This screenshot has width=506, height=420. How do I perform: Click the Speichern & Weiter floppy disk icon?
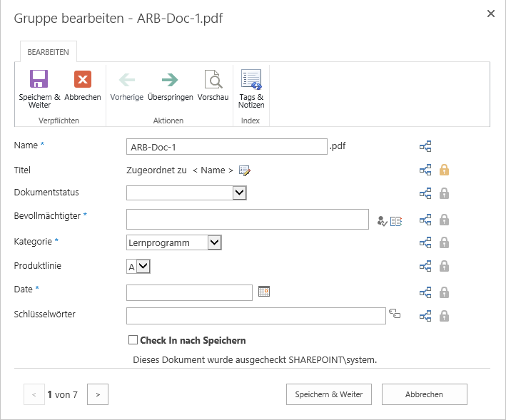click(x=39, y=79)
